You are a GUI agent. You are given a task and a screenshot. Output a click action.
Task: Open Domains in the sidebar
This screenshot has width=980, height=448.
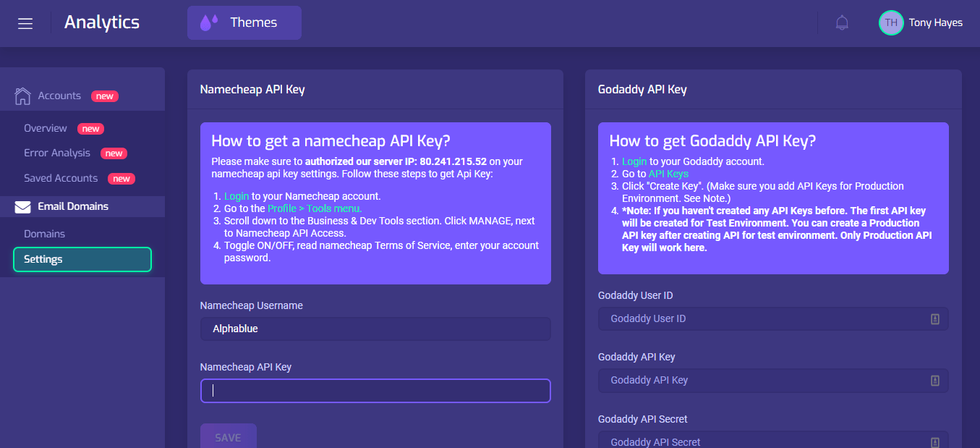point(44,234)
